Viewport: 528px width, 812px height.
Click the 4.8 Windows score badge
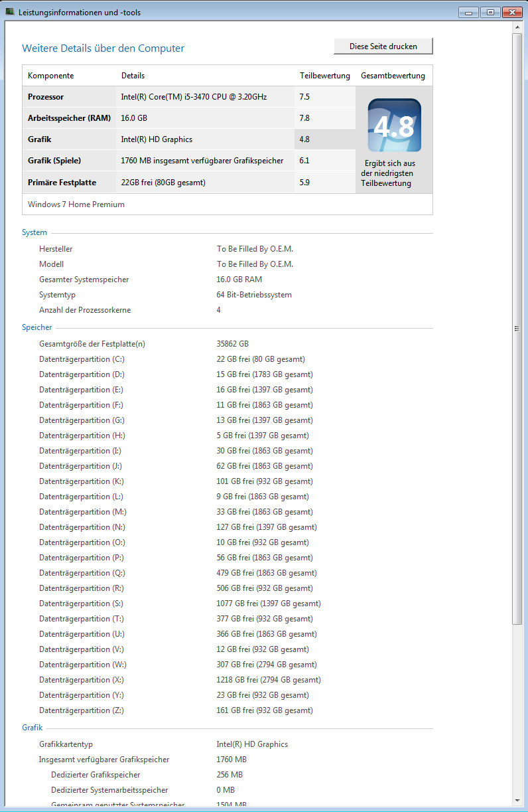[394, 125]
